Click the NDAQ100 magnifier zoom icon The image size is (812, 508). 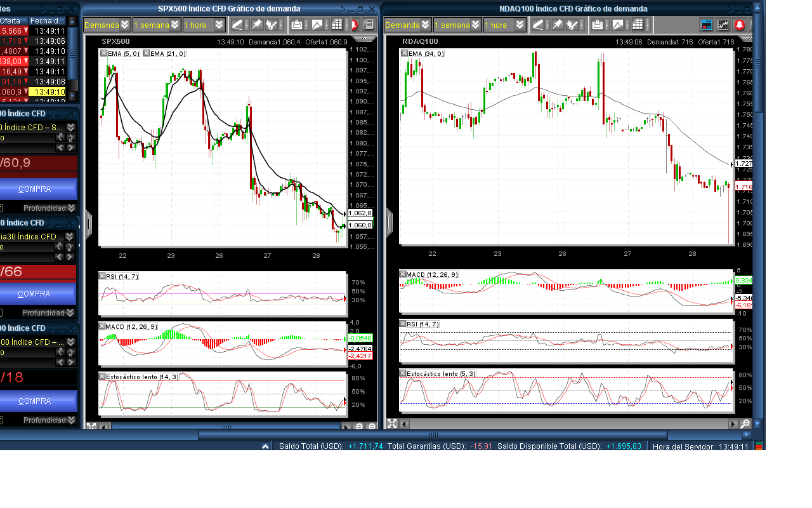[745, 424]
